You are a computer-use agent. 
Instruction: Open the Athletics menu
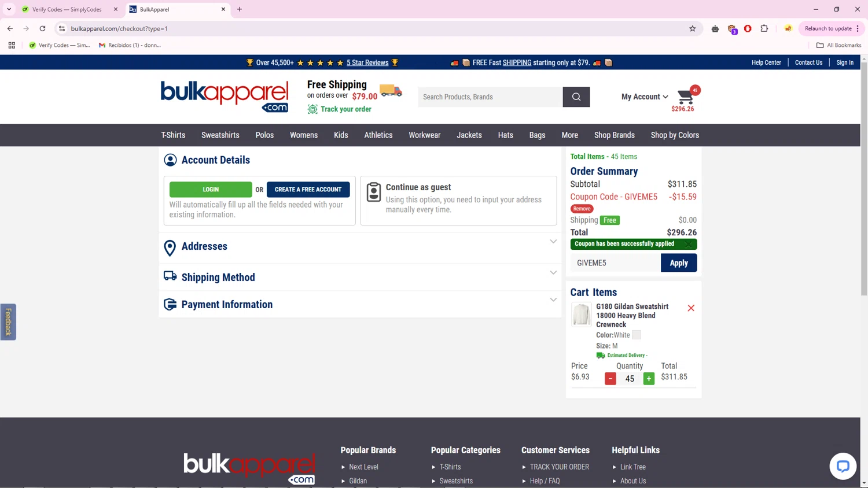378,135
